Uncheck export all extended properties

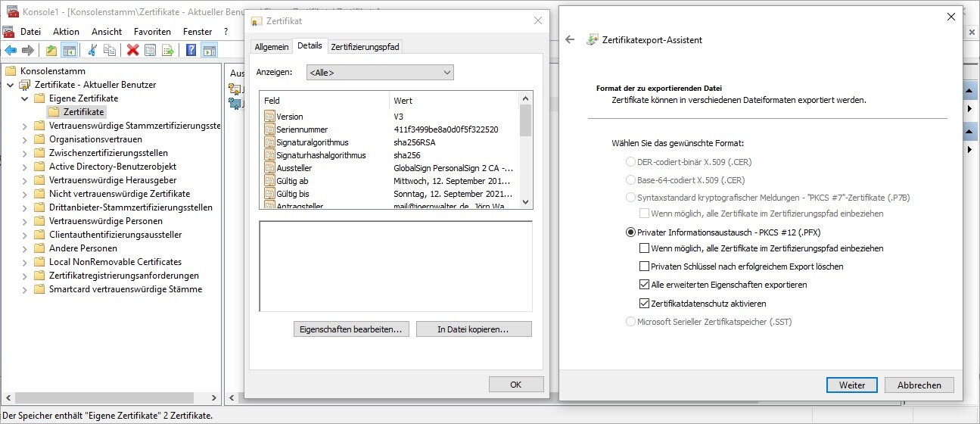645,285
